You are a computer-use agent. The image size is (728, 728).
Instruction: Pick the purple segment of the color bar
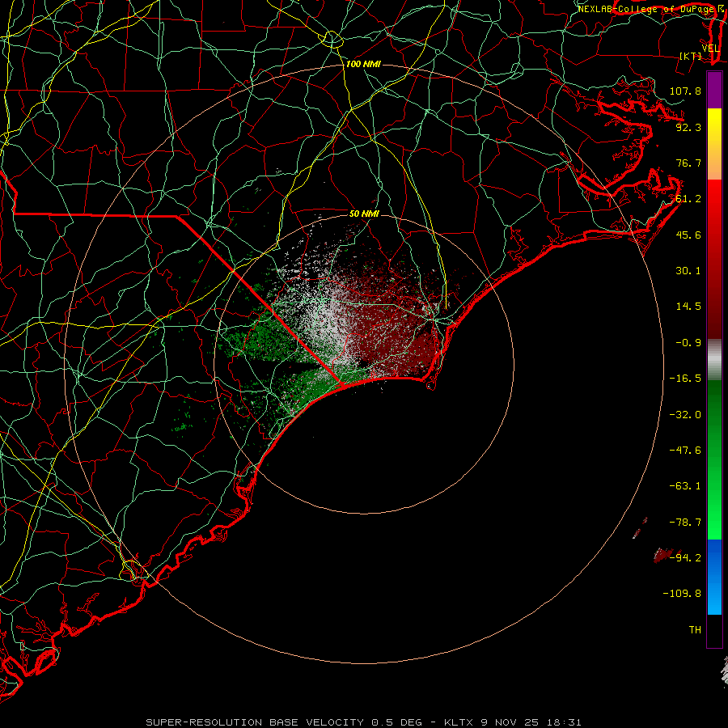click(x=714, y=90)
